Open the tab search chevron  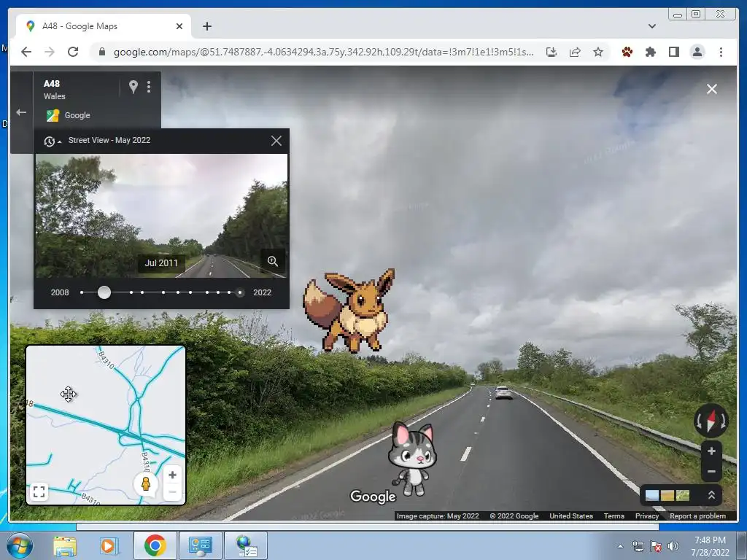[x=651, y=26]
